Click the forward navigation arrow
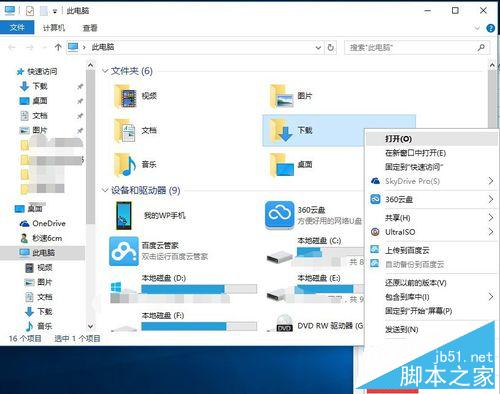 pyautogui.click(x=30, y=47)
